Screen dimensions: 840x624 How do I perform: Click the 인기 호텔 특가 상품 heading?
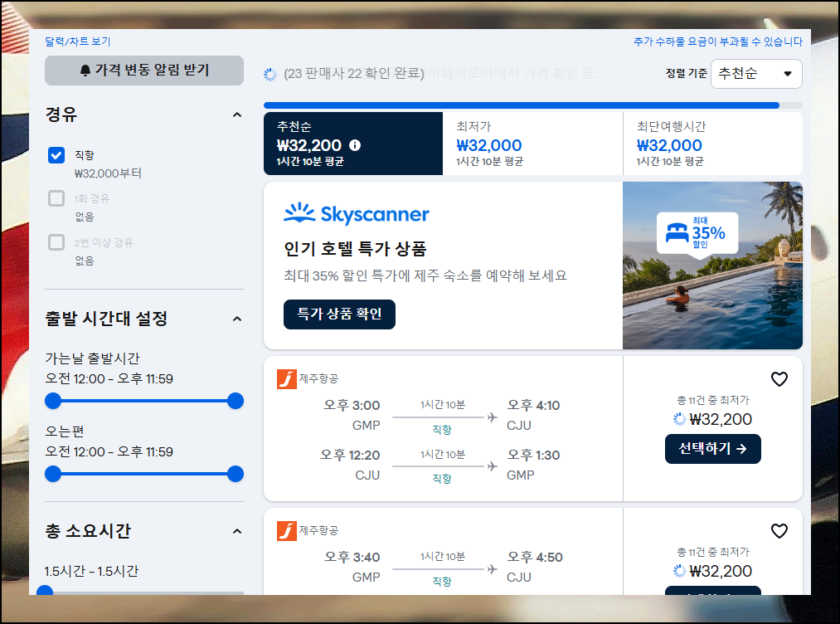pos(355,249)
